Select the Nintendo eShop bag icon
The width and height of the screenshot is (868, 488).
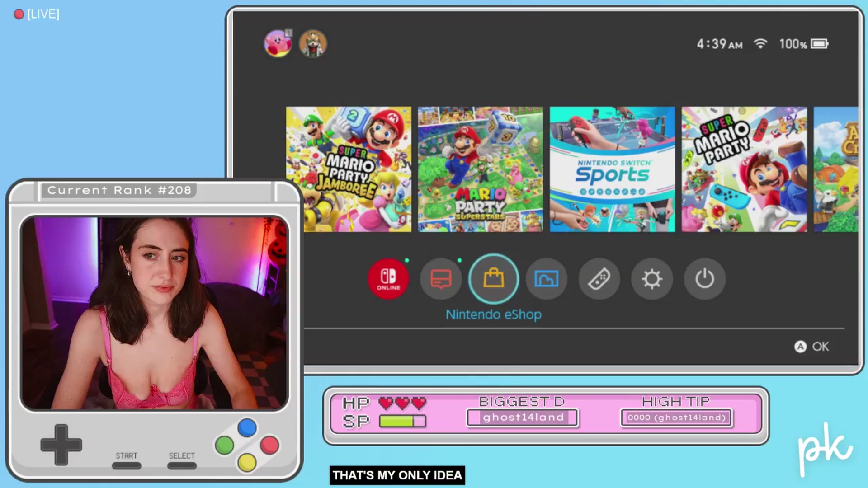coord(494,279)
